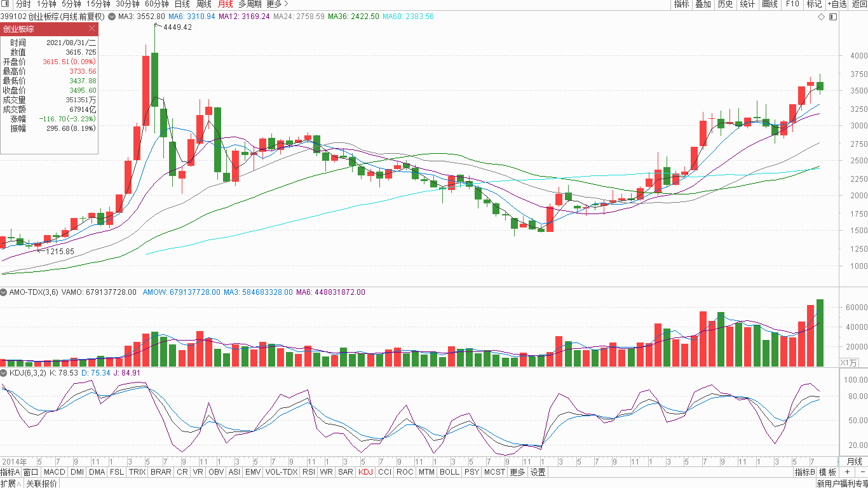Switch indicator to ROC
The image size is (868, 488).
coord(405,472)
